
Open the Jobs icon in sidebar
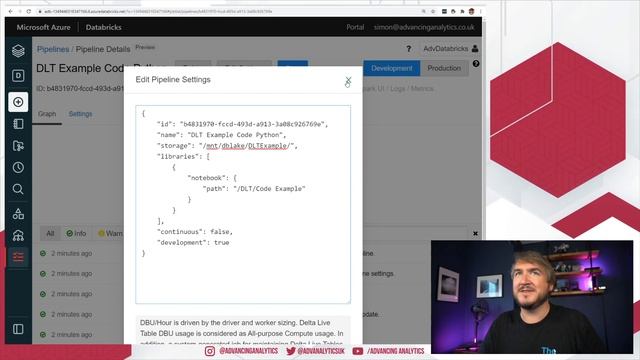click(18, 257)
